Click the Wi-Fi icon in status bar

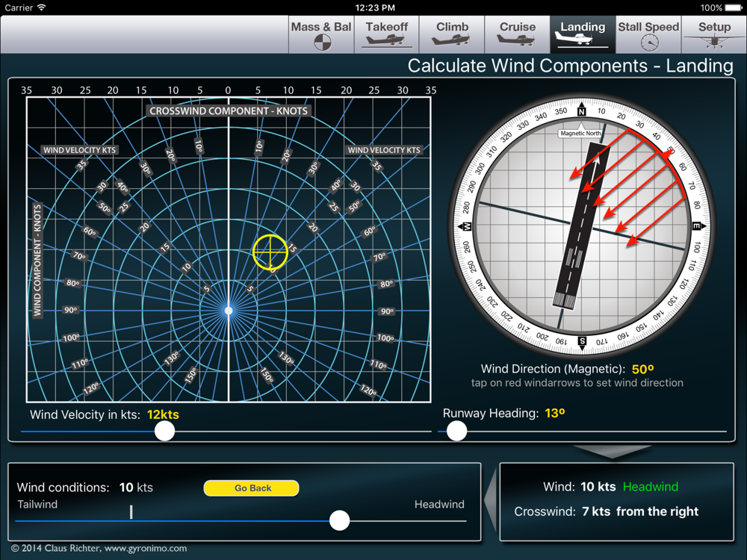point(41,7)
